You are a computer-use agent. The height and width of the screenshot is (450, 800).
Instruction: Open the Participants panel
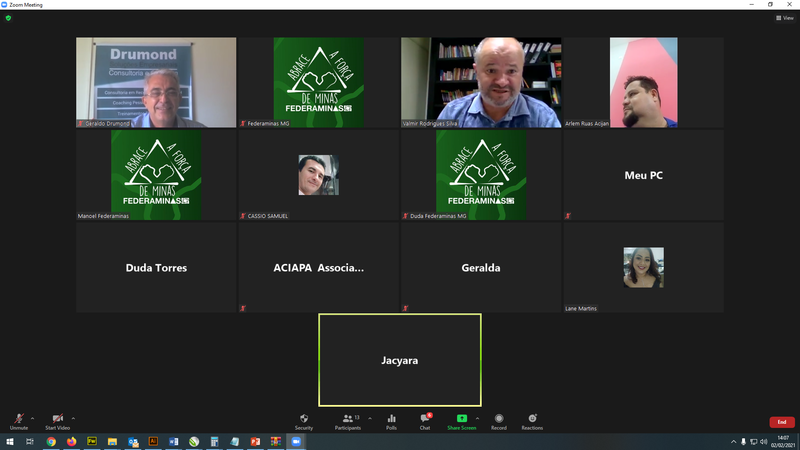click(348, 420)
